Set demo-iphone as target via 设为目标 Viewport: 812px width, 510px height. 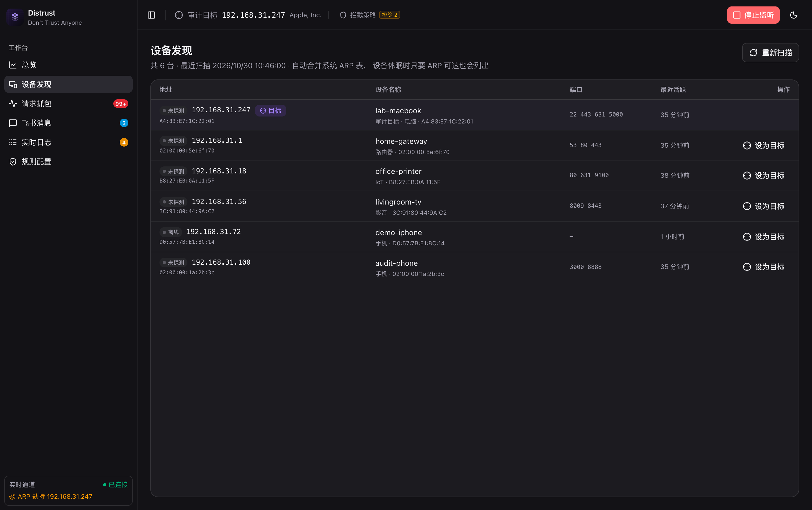[x=763, y=237]
